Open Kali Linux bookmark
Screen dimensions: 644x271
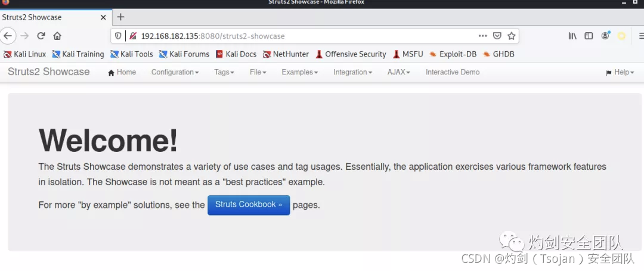pyautogui.click(x=24, y=54)
